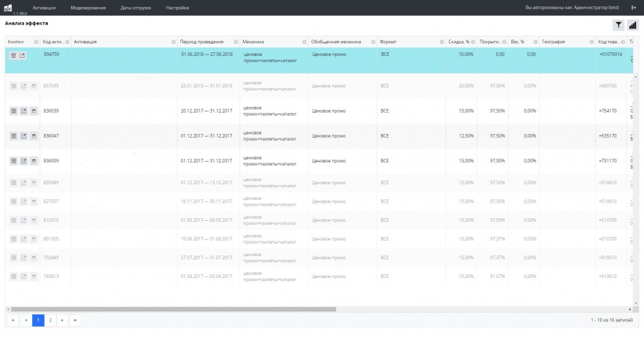Click the horizontal scrollbar thumb of the table

174,309
